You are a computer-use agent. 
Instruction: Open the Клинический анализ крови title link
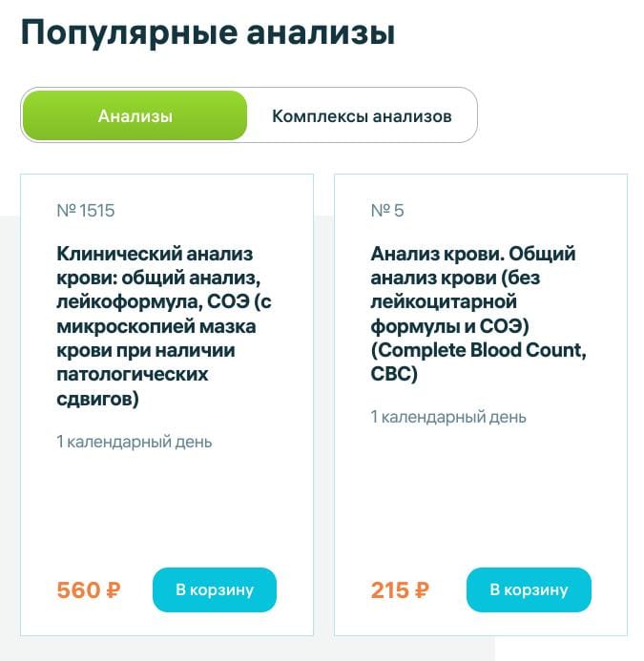158,326
